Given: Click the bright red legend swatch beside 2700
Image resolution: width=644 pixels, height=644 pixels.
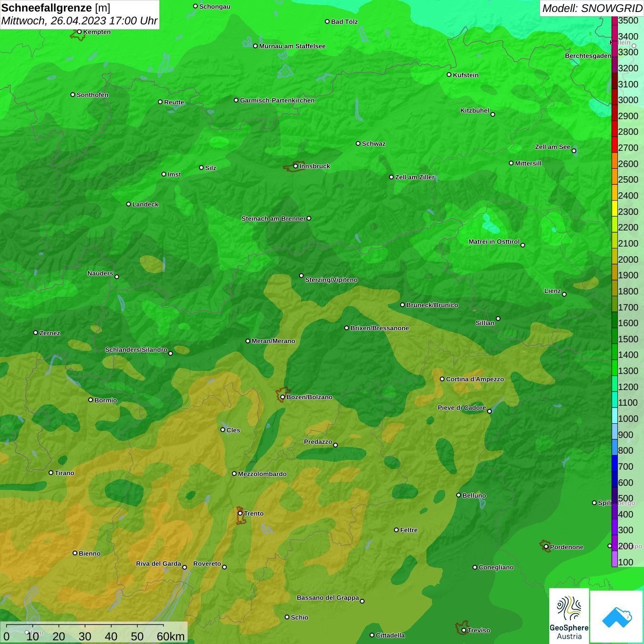Looking at the screenshot, I should coord(615,145).
